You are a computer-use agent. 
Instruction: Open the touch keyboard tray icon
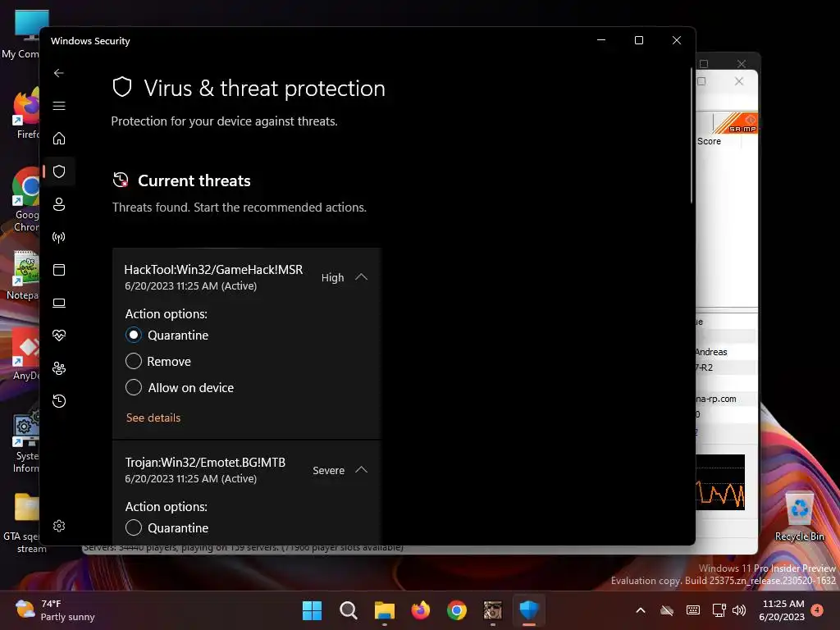692,610
